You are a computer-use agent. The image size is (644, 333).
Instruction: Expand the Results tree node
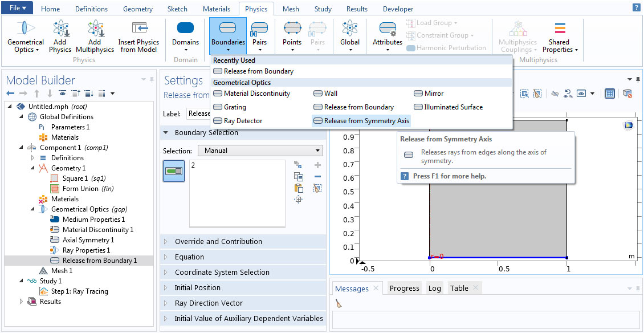tap(22, 302)
